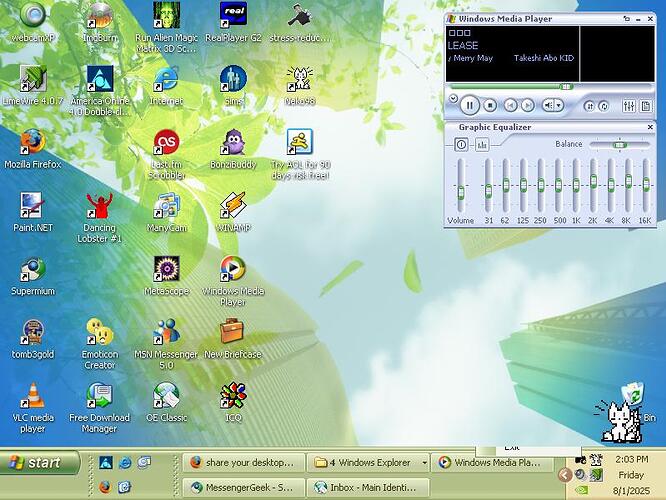Skip to next track in Media Player

tap(528, 105)
